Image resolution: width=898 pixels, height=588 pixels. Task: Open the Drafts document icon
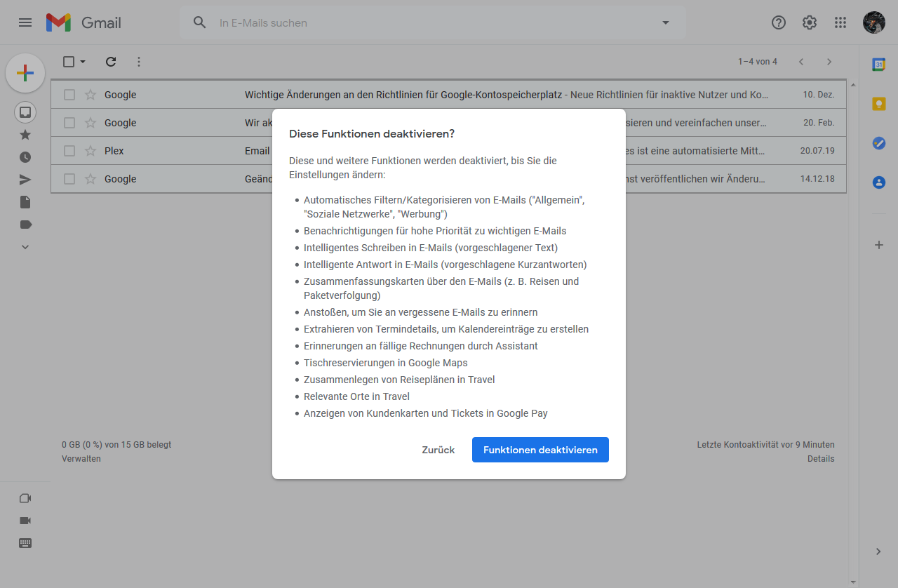pos(25,202)
